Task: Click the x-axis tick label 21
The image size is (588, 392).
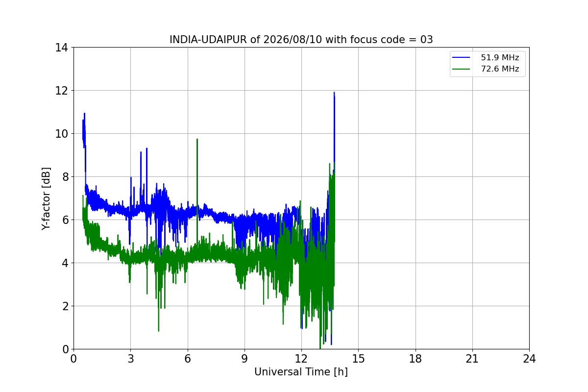Action: (472, 359)
